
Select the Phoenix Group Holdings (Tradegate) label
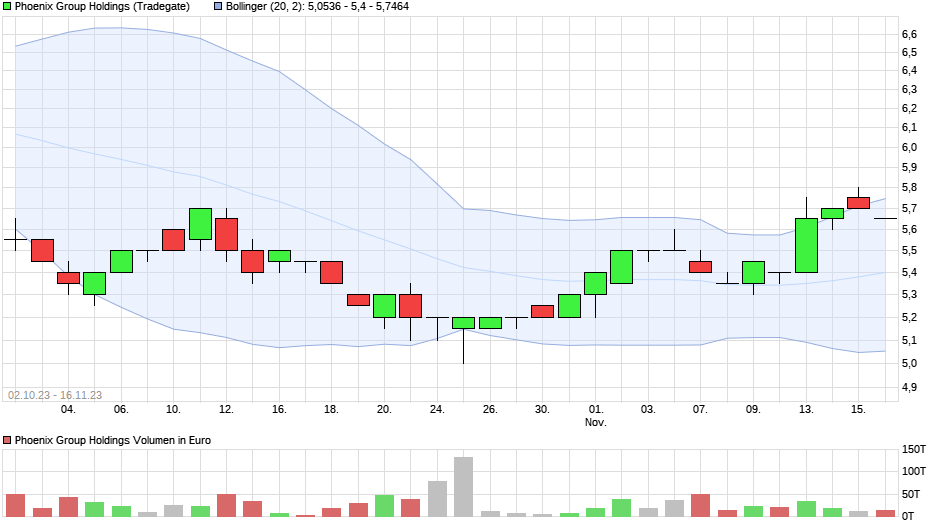coord(102,7)
